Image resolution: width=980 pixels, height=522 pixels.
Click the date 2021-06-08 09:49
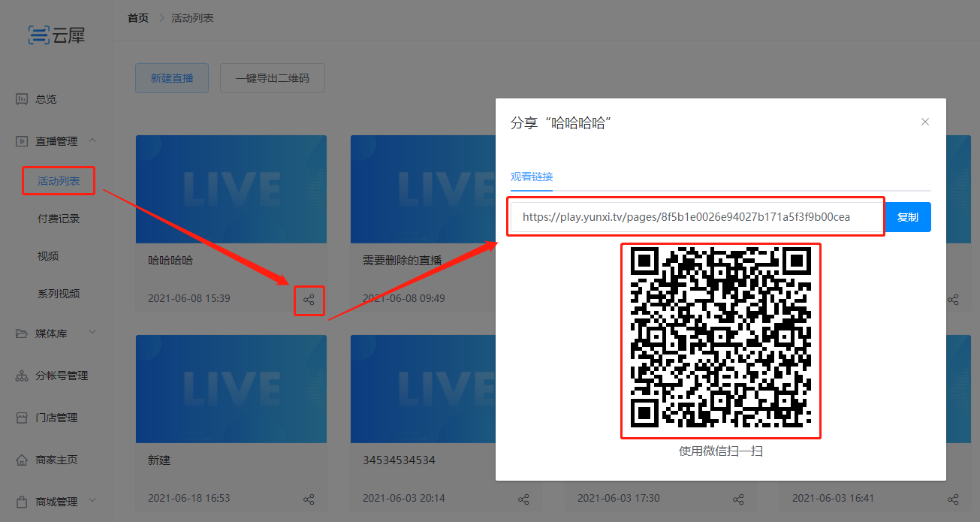(404, 298)
